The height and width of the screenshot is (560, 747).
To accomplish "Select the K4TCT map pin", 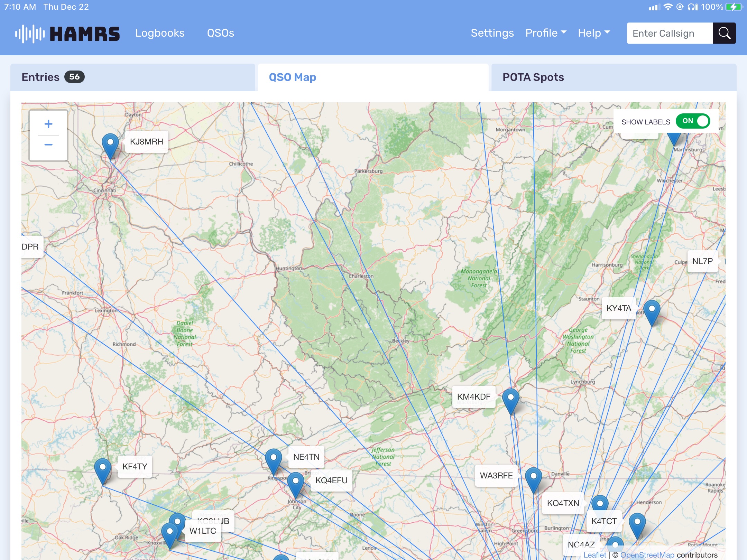I will tap(637, 526).
